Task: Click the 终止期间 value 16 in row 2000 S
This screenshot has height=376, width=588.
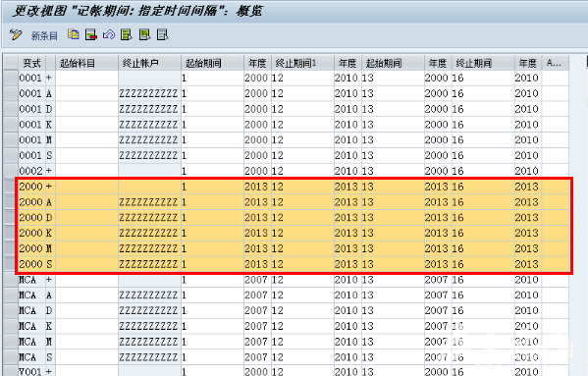Action: [x=483, y=264]
